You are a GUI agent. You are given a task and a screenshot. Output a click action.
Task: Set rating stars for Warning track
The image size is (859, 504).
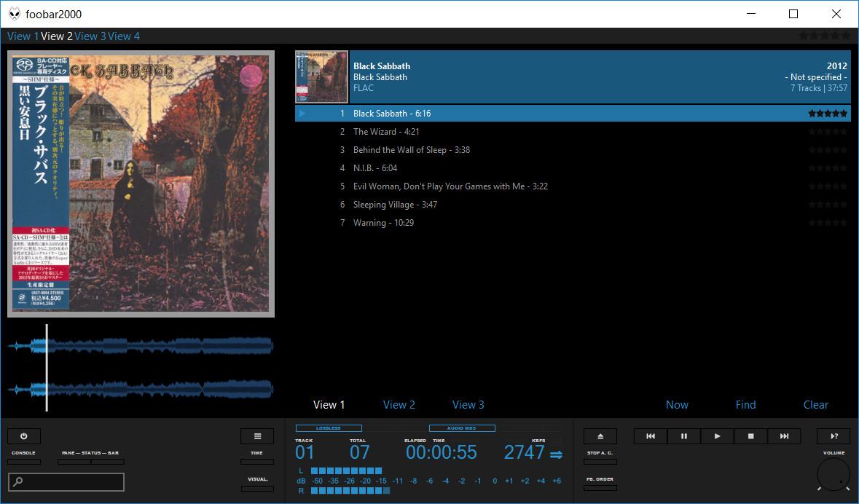point(828,222)
